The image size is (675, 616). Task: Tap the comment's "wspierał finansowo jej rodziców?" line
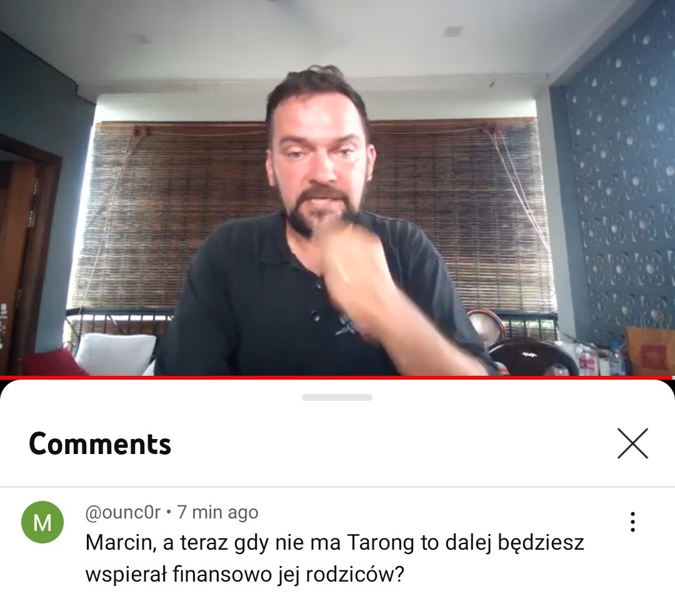point(244,575)
